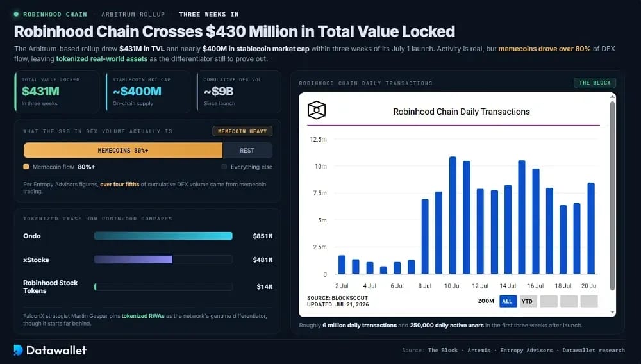Click 'Artemis' in footer sources
The image size is (641, 364).
point(479,350)
